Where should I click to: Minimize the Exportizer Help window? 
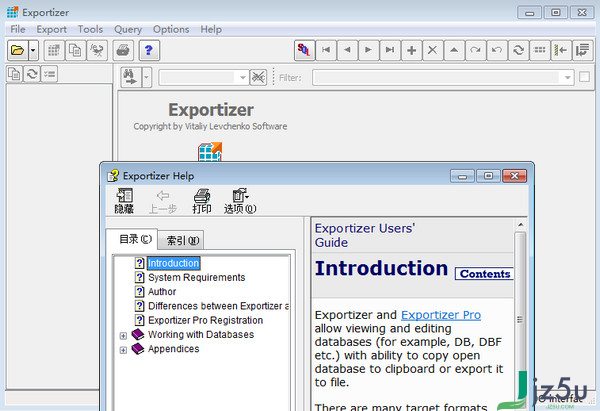462,176
